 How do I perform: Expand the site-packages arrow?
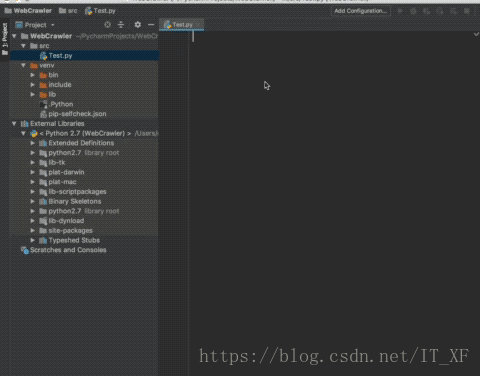coord(33,230)
